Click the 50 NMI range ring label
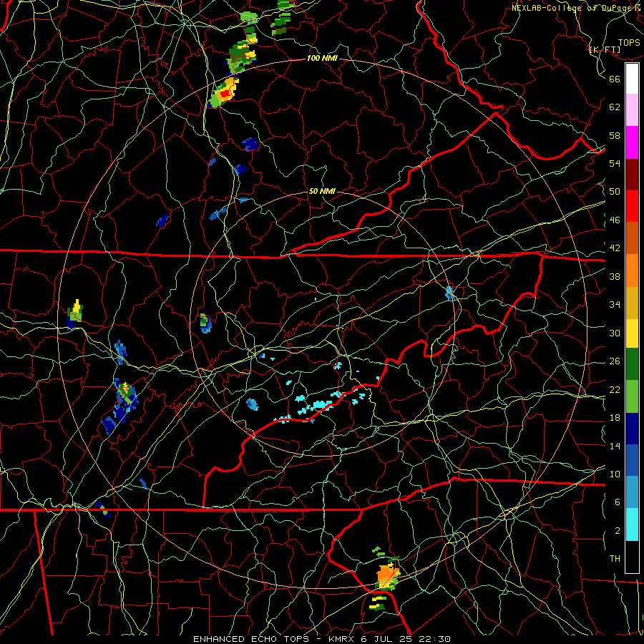 [321, 191]
